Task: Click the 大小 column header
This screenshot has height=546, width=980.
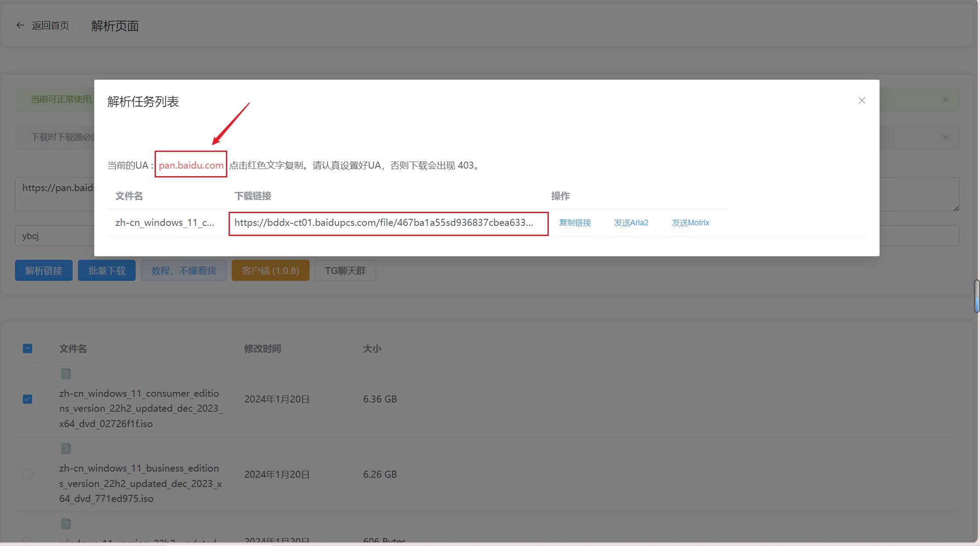Action: pyautogui.click(x=372, y=349)
